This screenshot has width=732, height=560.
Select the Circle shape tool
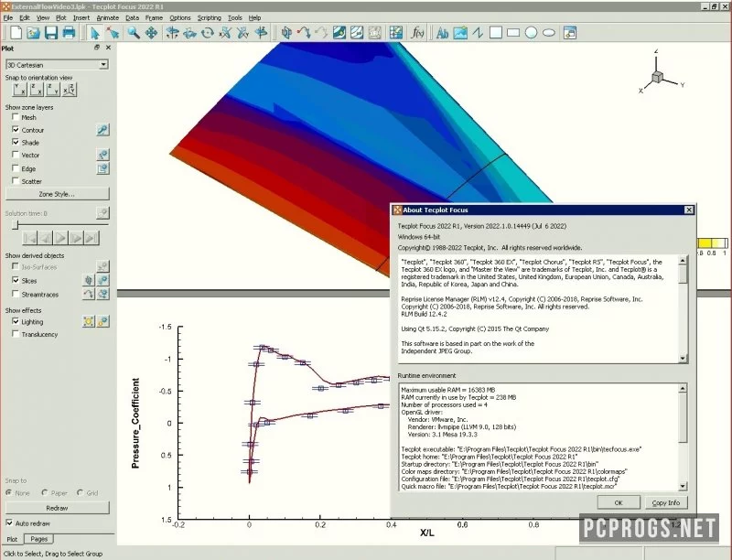[531, 33]
